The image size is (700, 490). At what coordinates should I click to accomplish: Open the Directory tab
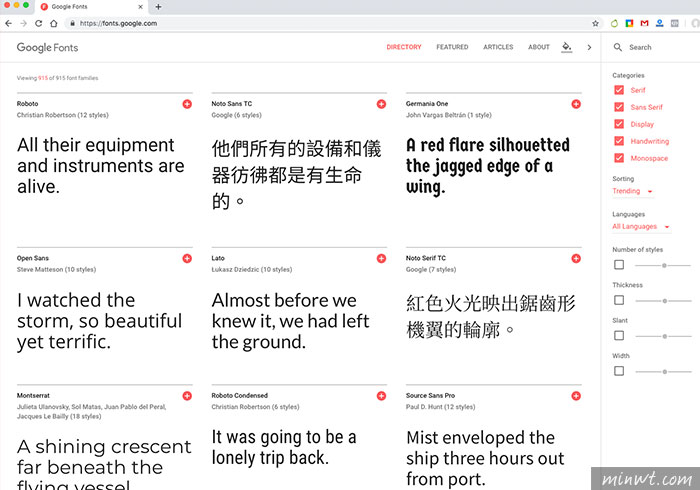[x=404, y=47]
